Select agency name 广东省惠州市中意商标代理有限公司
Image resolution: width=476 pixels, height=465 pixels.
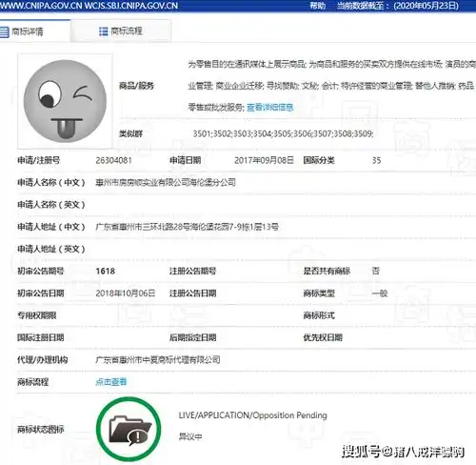coord(158,360)
